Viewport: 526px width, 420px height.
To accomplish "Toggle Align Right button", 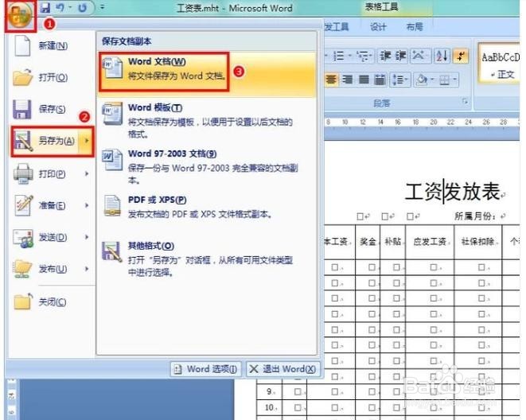I will pos(348,80).
